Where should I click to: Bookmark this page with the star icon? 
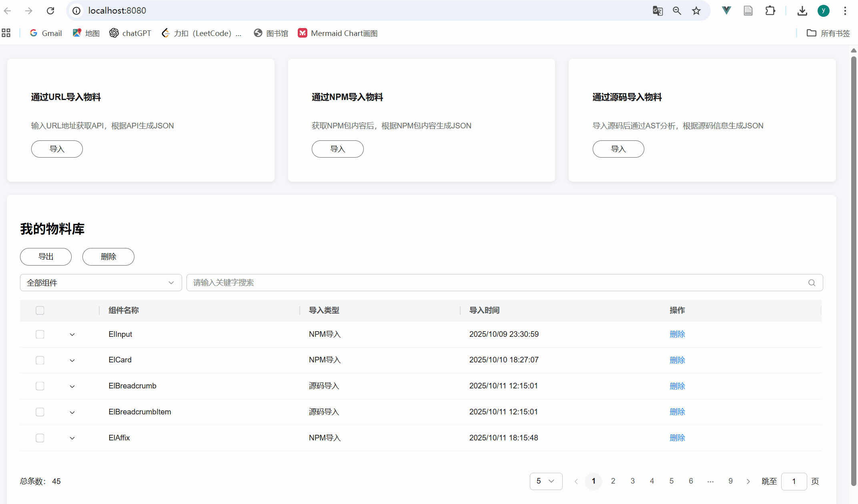[696, 11]
